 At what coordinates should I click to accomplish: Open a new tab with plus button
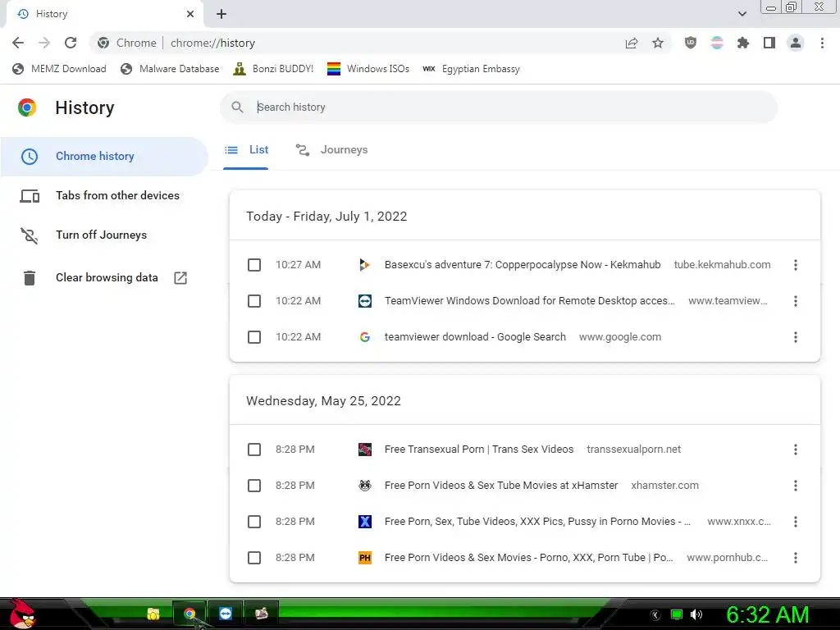221,14
